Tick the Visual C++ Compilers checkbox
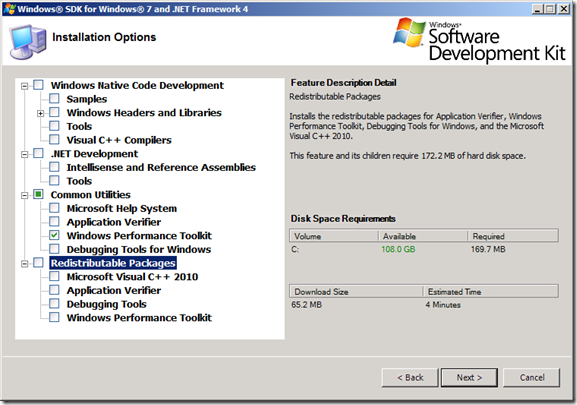The image size is (577, 405). click(54, 139)
